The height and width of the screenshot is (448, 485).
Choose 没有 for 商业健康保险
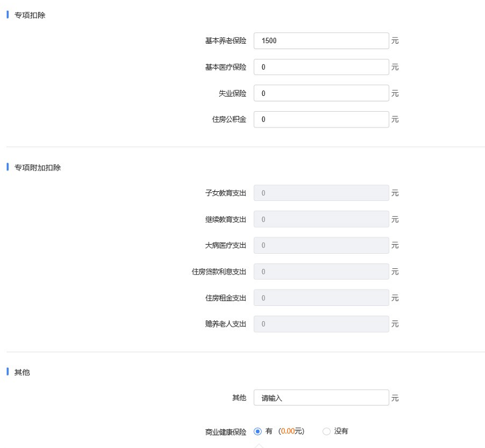pyautogui.click(x=327, y=432)
